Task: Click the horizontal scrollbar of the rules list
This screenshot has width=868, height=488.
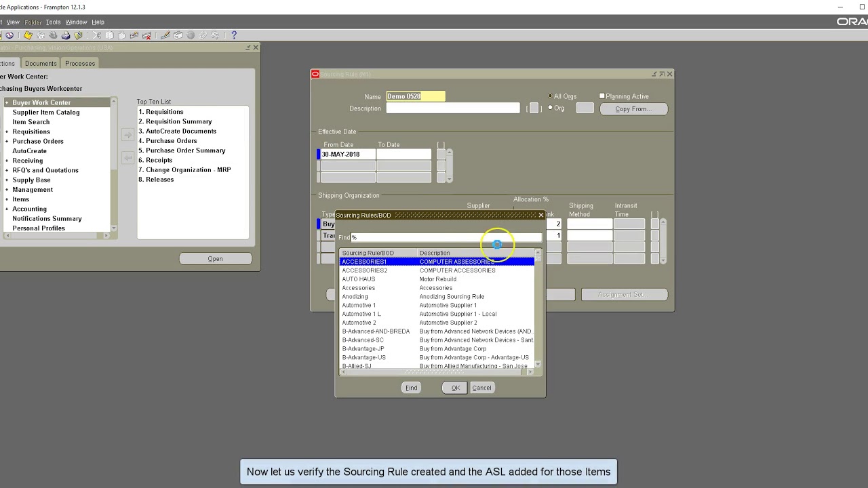Action: click(x=437, y=371)
